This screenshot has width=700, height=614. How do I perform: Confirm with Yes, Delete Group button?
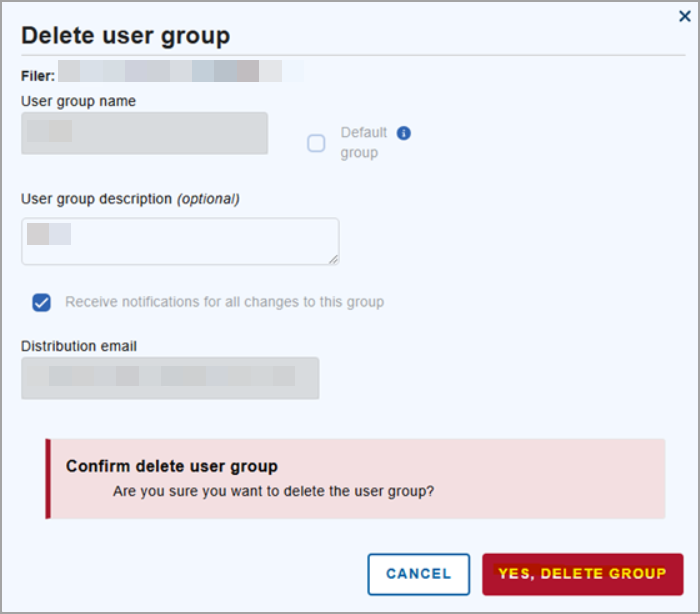point(583,574)
